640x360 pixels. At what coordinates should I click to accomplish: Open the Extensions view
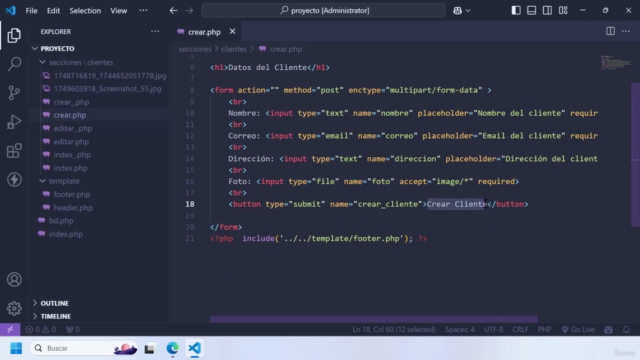tap(14, 151)
